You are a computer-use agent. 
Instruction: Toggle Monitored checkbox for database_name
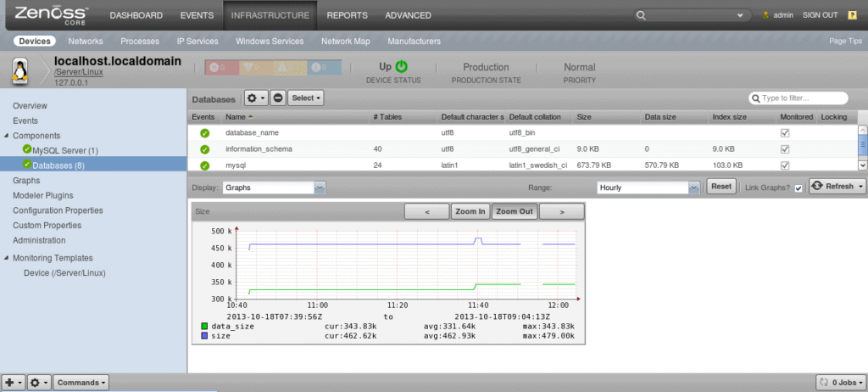point(784,133)
